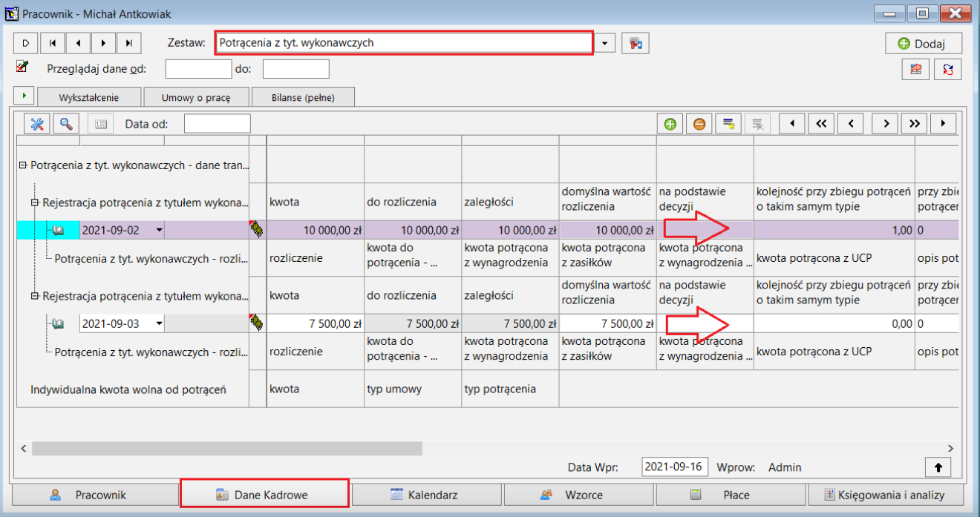Switch to the Bilanse (pełne) tab
Image resolution: width=980 pixels, height=517 pixels.
point(303,97)
